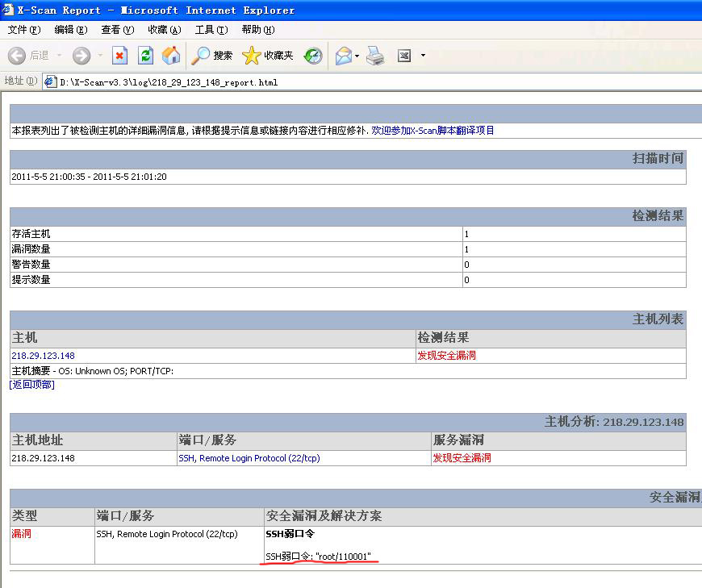Expand the Mail dropdown arrow
The width and height of the screenshot is (702, 588).
coord(357,56)
